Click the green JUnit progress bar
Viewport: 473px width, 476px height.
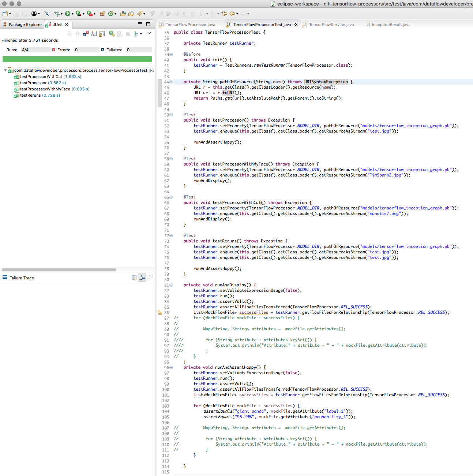pyautogui.click(x=78, y=59)
